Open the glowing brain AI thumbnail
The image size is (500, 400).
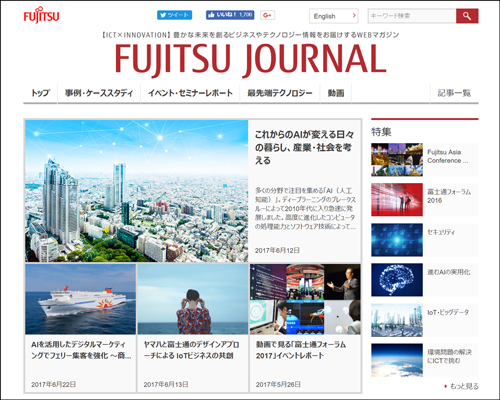click(x=397, y=280)
